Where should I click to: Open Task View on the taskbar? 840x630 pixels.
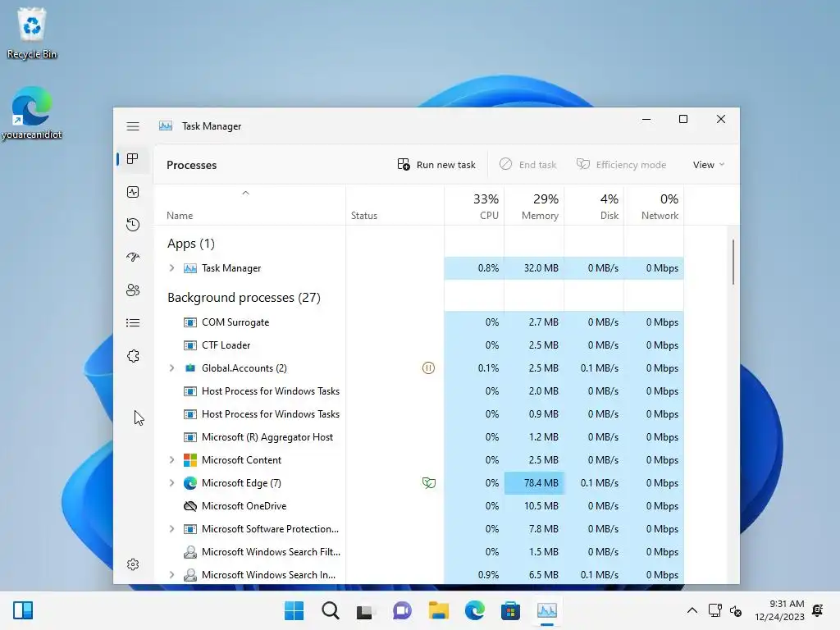point(365,610)
